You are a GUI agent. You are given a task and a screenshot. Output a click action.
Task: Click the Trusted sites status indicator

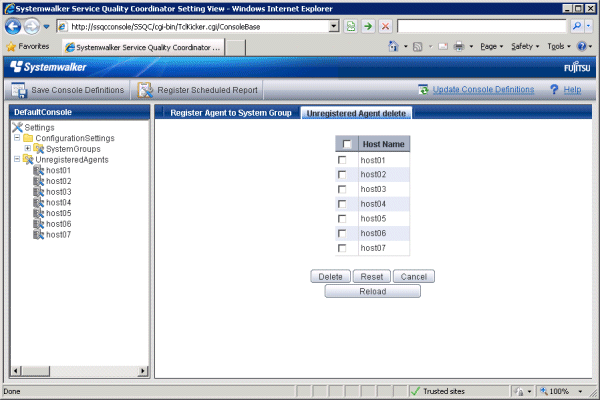[x=438, y=391]
